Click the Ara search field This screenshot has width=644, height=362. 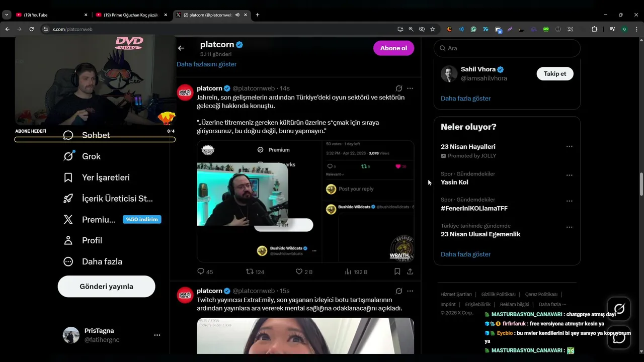(507, 48)
